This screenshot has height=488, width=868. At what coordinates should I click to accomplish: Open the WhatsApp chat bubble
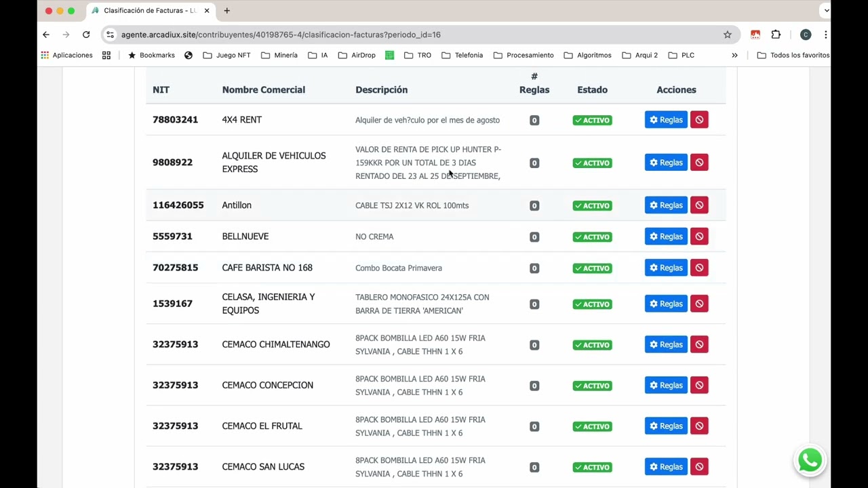pos(810,461)
